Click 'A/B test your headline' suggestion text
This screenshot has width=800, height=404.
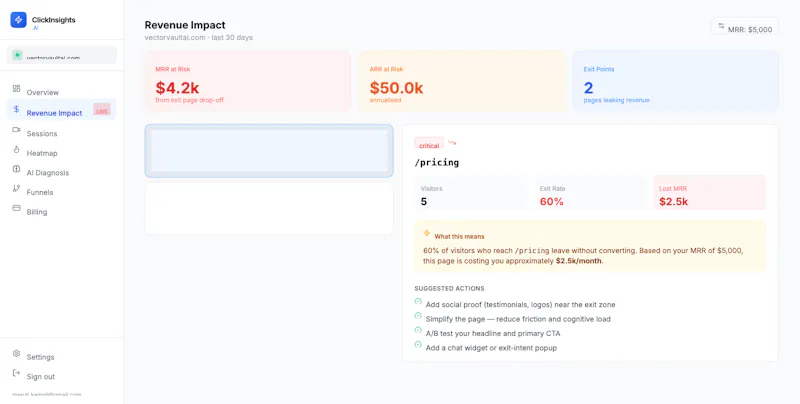(x=493, y=334)
